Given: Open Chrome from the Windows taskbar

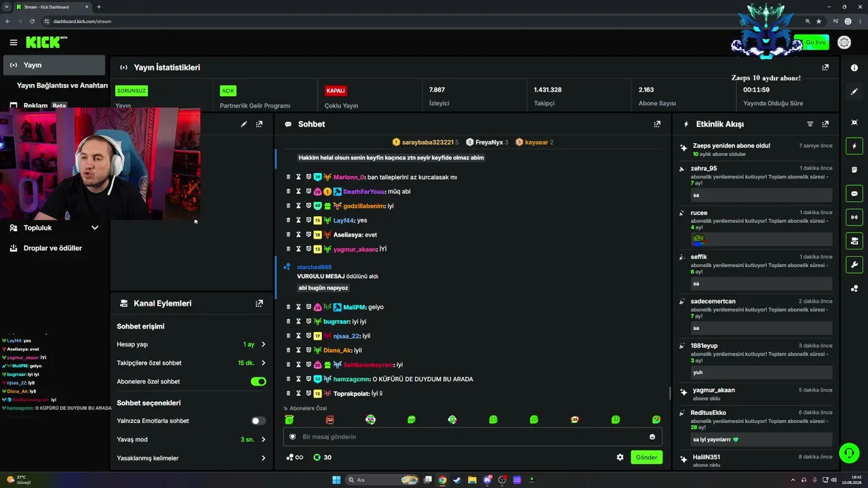Looking at the screenshot, I should (x=442, y=480).
